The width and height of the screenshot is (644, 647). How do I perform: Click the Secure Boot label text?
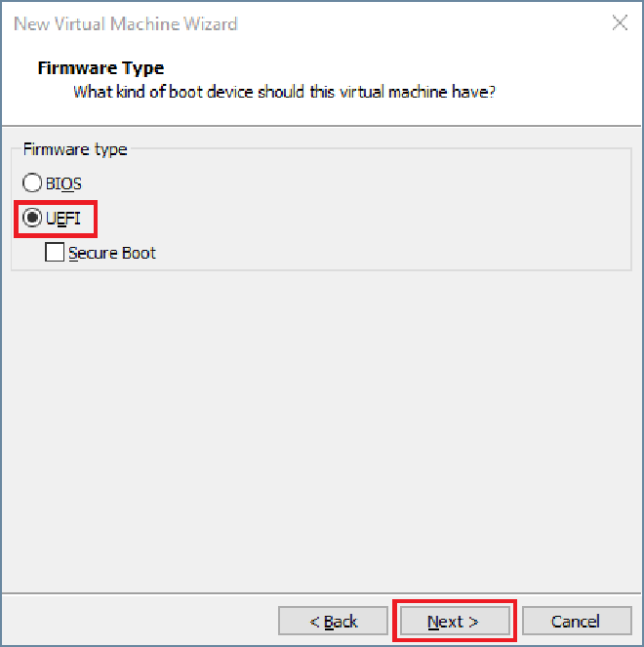(112, 253)
